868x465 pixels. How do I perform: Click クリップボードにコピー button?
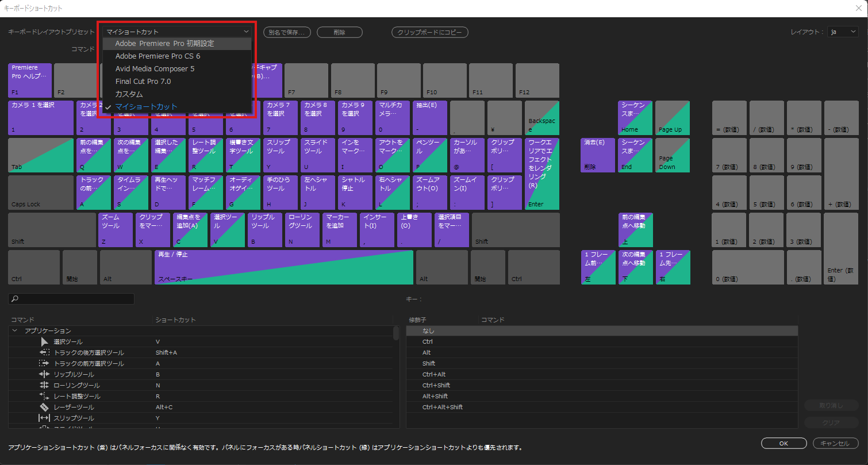point(429,32)
